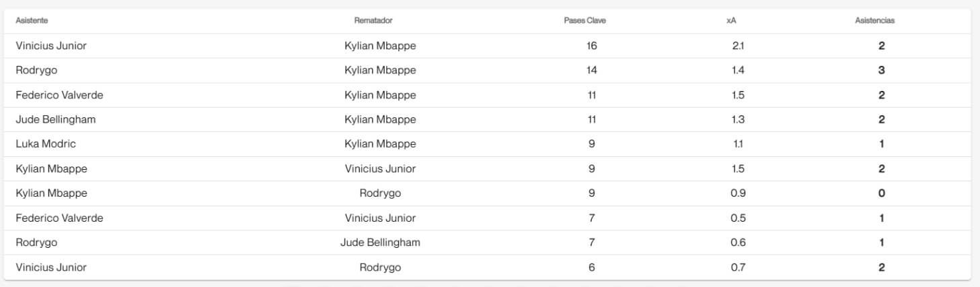Screen dimensions: 980x287
Task: Click Jude Bellingham in the Rematador column
Action: [x=380, y=243]
